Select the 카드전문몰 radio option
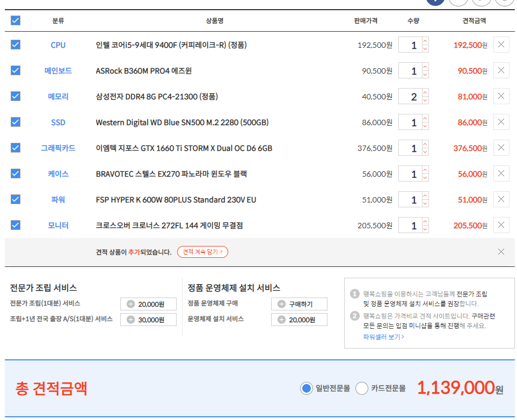The height and width of the screenshot is (420, 517). pyautogui.click(x=362, y=388)
